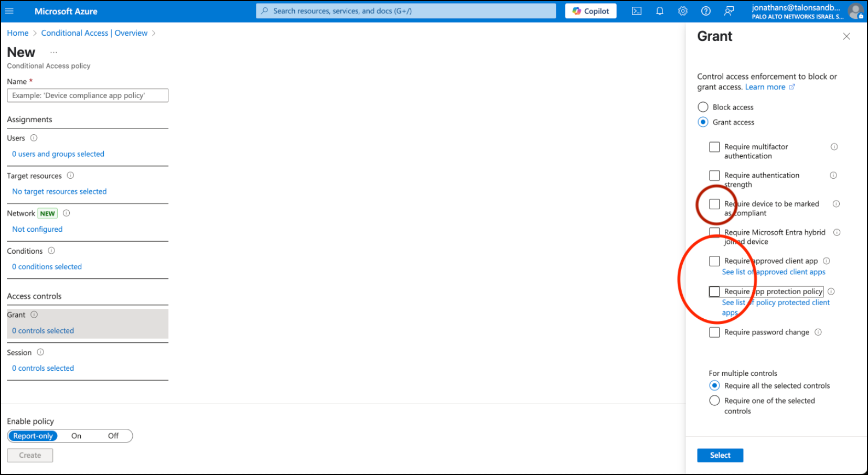Check Require app protection policy
The height and width of the screenshot is (475, 868).
(x=714, y=292)
